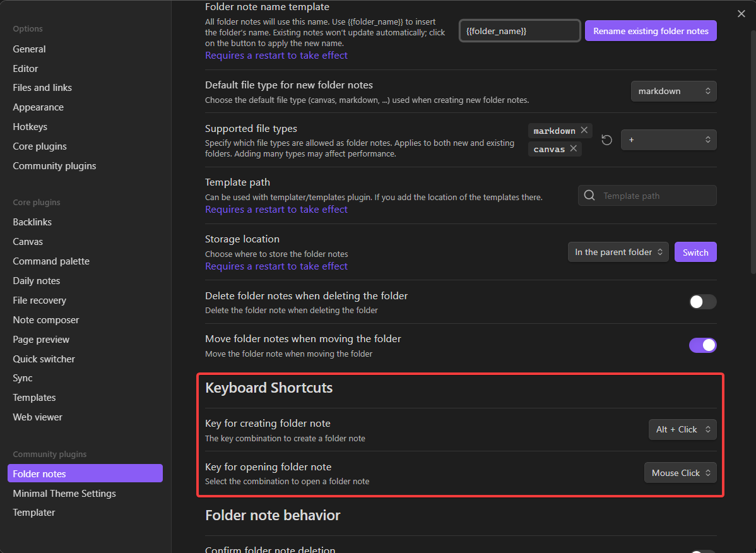The height and width of the screenshot is (553, 756).
Task: Disable Move folder notes when moving folder
Action: coord(702,345)
